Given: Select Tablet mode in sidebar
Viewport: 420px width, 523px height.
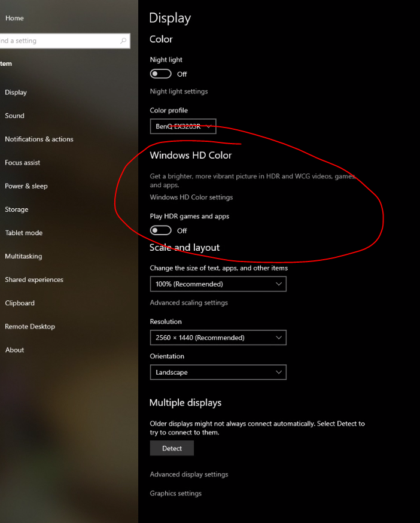Looking at the screenshot, I should tap(24, 233).
